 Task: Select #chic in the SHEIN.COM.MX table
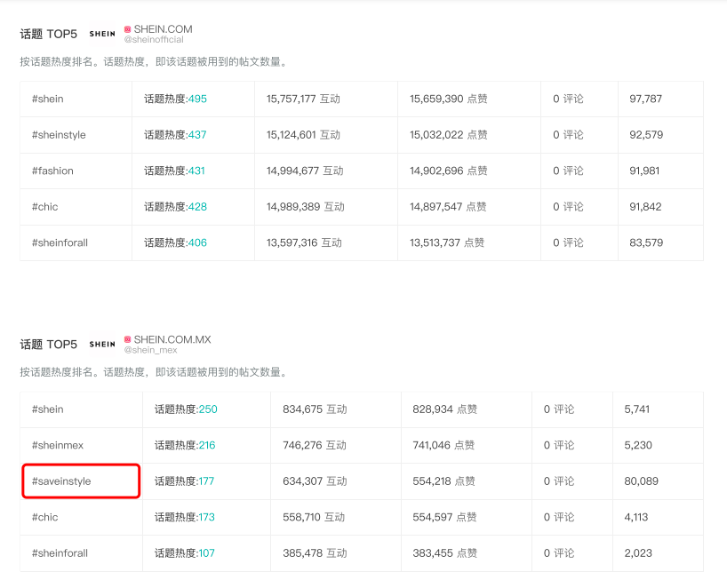45,517
